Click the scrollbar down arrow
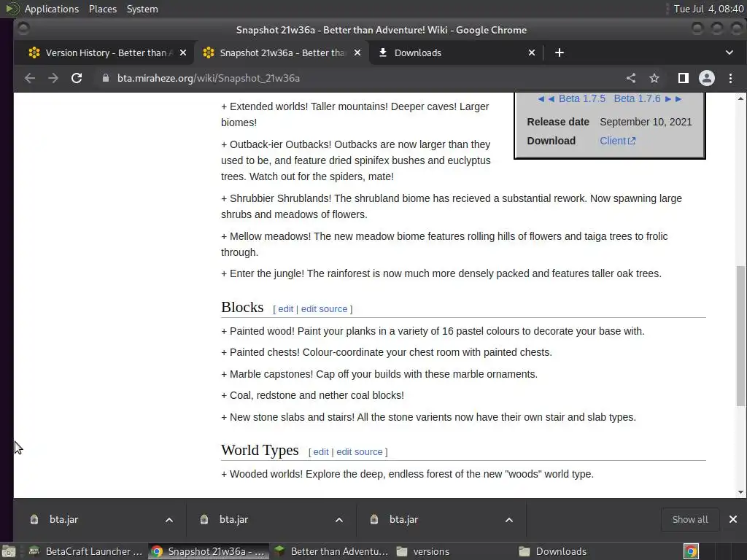 pyautogui.click(x=740, y=492)
